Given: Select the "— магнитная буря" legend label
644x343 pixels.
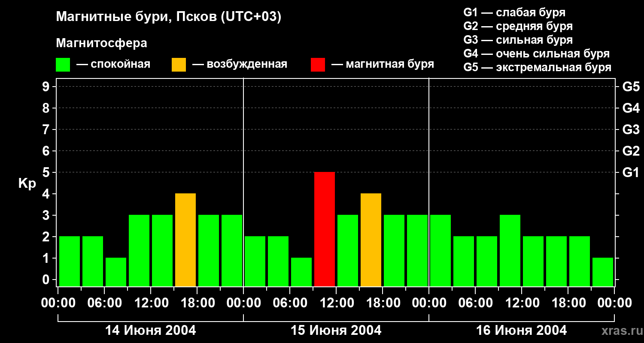Looking at the screenshot, I should 383,65.
